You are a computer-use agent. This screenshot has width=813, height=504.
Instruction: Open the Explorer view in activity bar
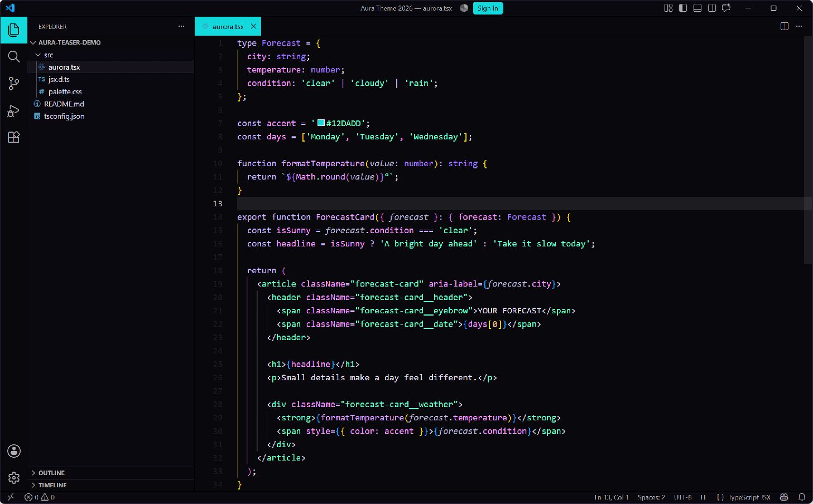tap(14, 30)
